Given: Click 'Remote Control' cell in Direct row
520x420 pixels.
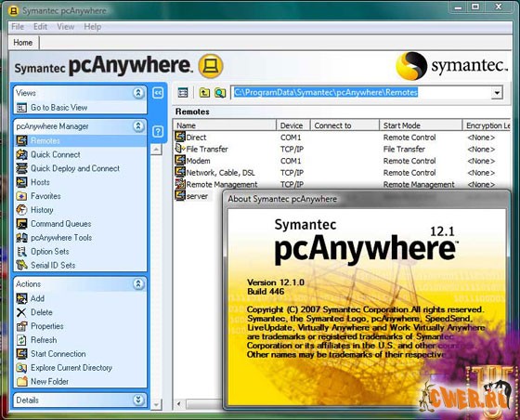Looking at the screenshot, I should pyautogui.click(x=409, y=138).
